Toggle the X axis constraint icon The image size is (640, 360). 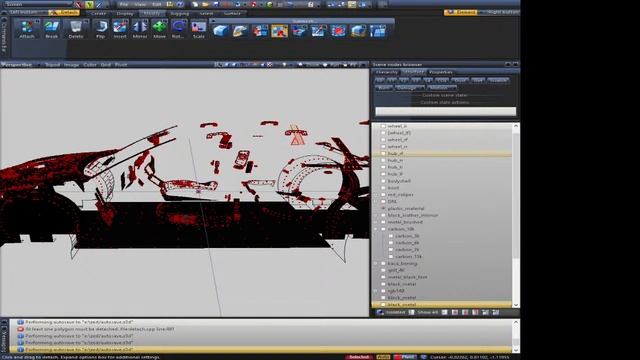click(x=78, y=4)
